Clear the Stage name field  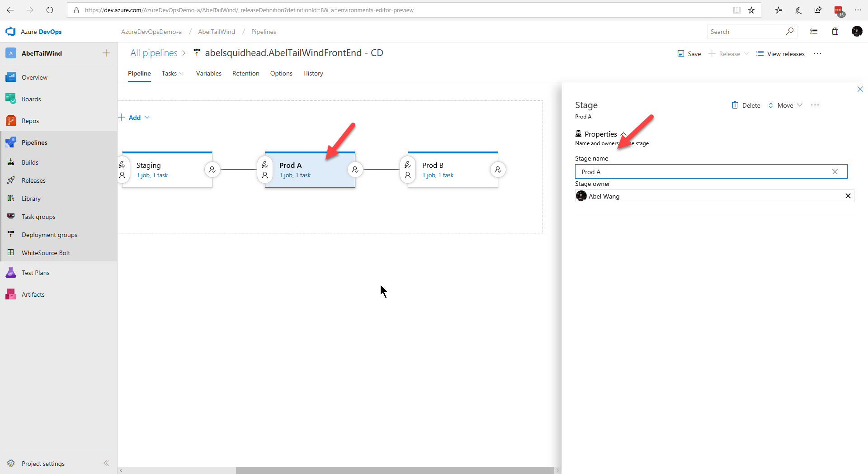coord(835,172)
